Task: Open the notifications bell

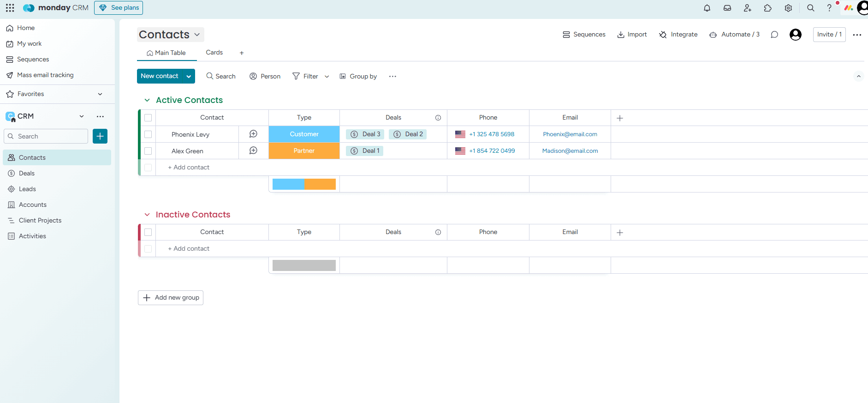Action: point(707,8)
